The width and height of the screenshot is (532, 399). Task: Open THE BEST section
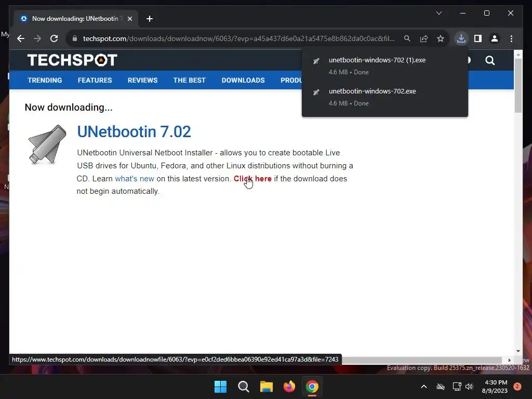pos(189,81)
